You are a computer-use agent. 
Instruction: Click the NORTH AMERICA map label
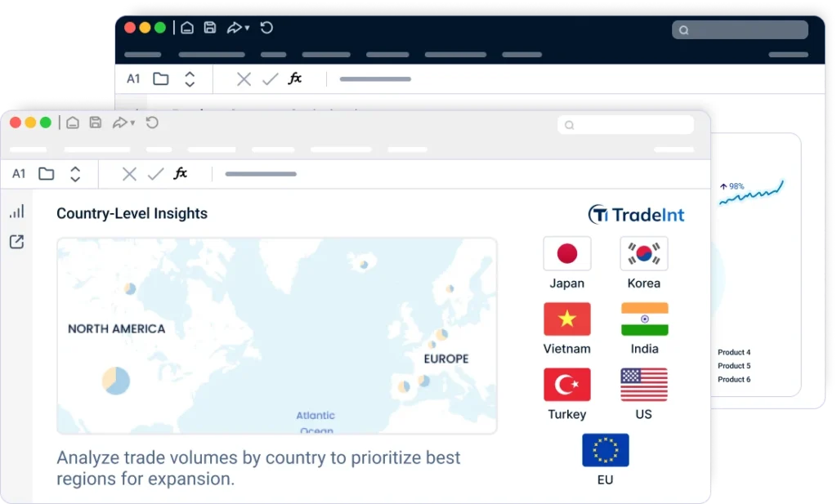point(116,328)
